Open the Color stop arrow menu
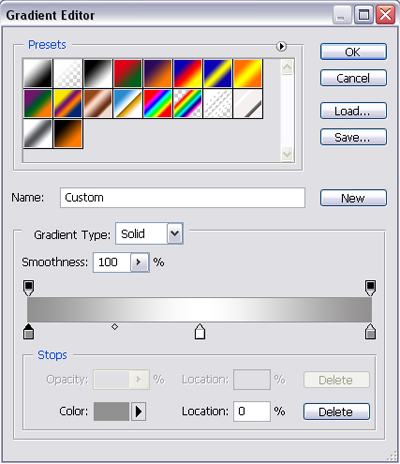 [x=138, y=412]
